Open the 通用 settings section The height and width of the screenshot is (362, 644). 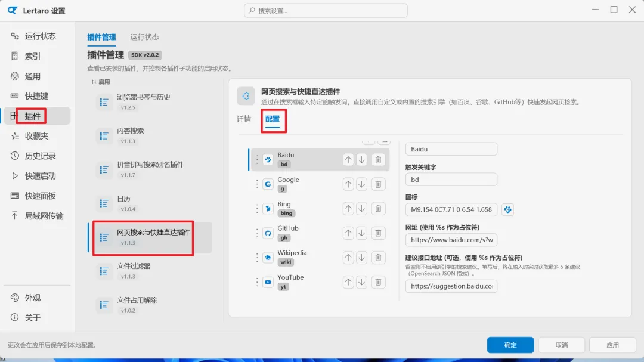click(37, 76)
